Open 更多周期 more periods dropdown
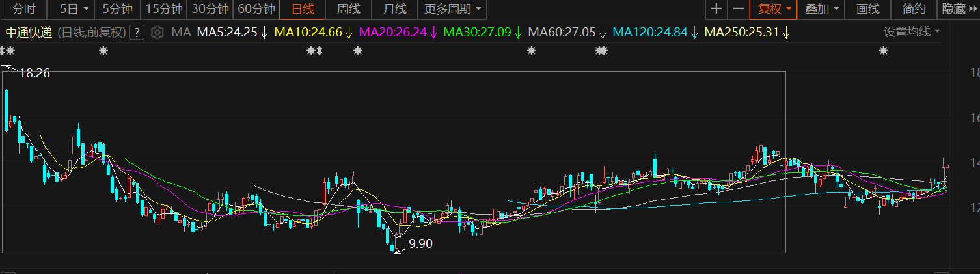The height and width of the screenshot is (274, 980). 452,9
